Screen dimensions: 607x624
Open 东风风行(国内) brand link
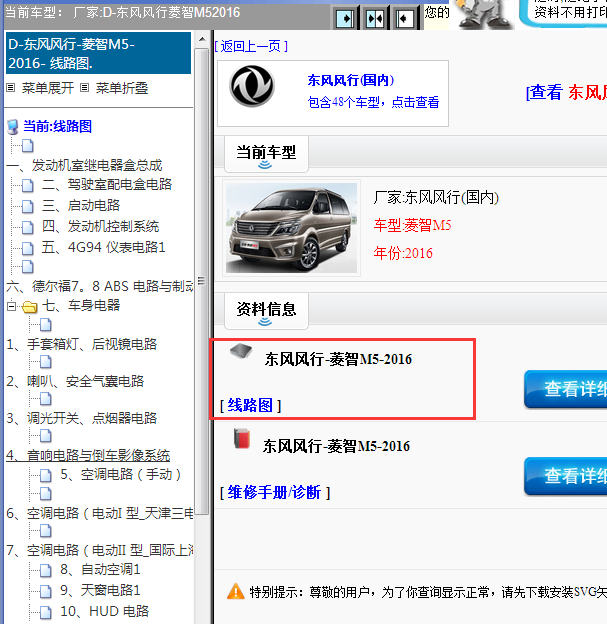pyautogui.click(x=351, y=80)
